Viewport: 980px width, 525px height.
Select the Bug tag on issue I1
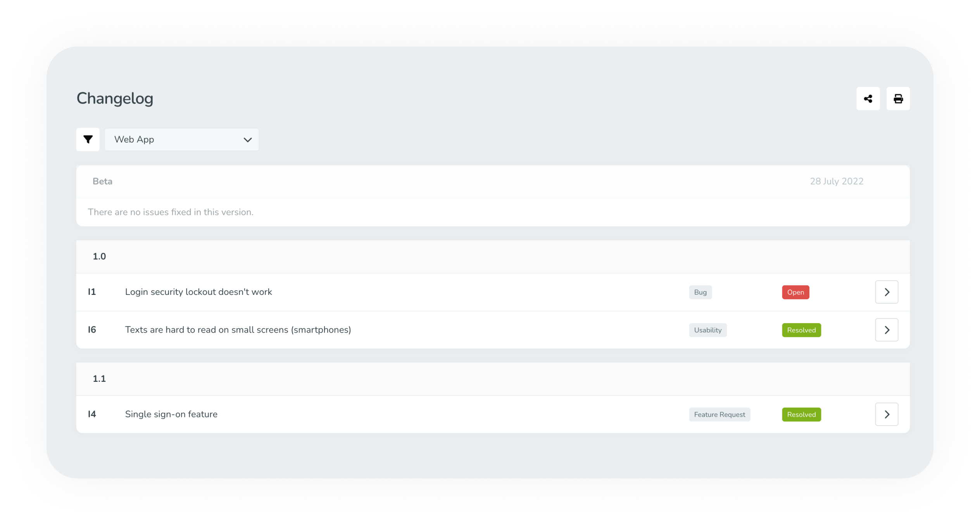tap(699, 292)
